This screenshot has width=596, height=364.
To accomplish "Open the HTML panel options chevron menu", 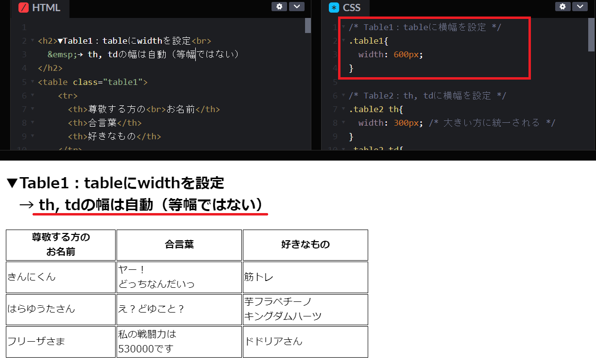I will (x=296, y=6).
